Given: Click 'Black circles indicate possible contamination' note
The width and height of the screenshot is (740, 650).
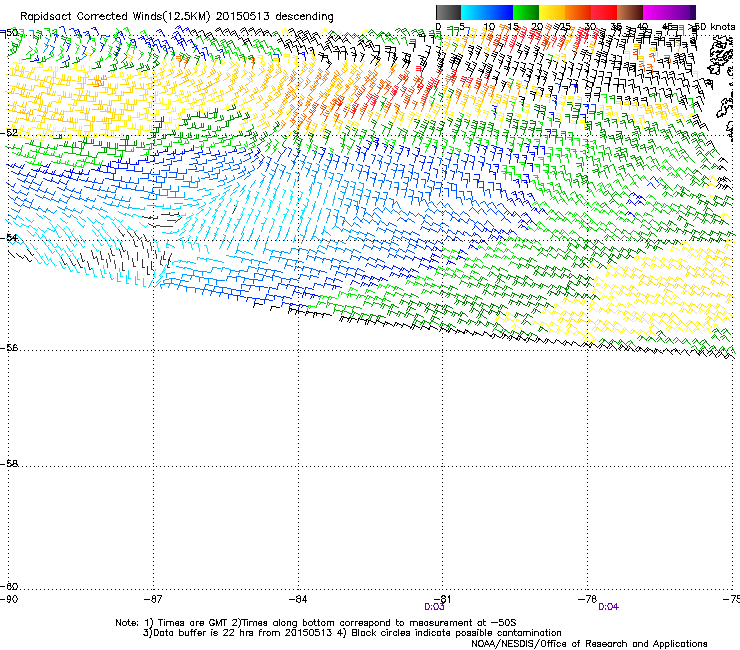Looking at the screenshot, I should tap(456, 633).
